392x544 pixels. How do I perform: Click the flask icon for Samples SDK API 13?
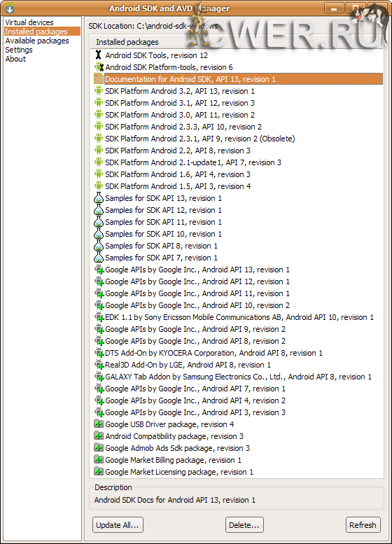coord(99,197)
